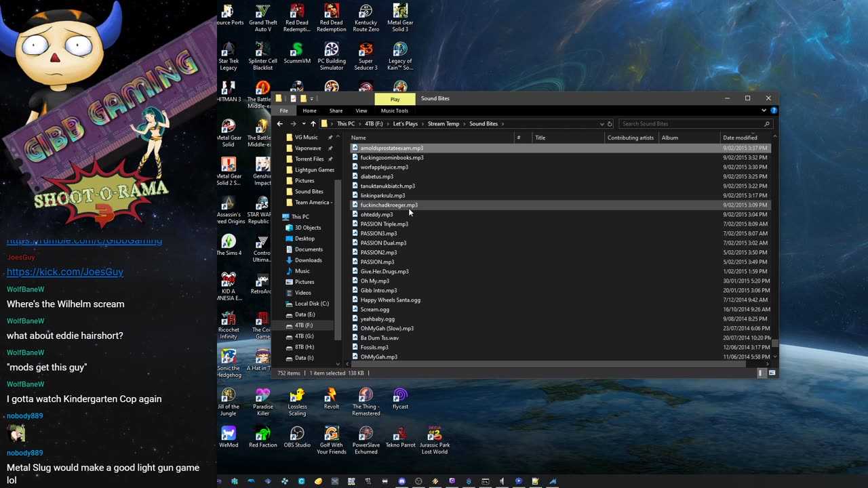The image size is (868, 488).
Task: Open the File ribbon tab
Action: [x=283, y=111]
